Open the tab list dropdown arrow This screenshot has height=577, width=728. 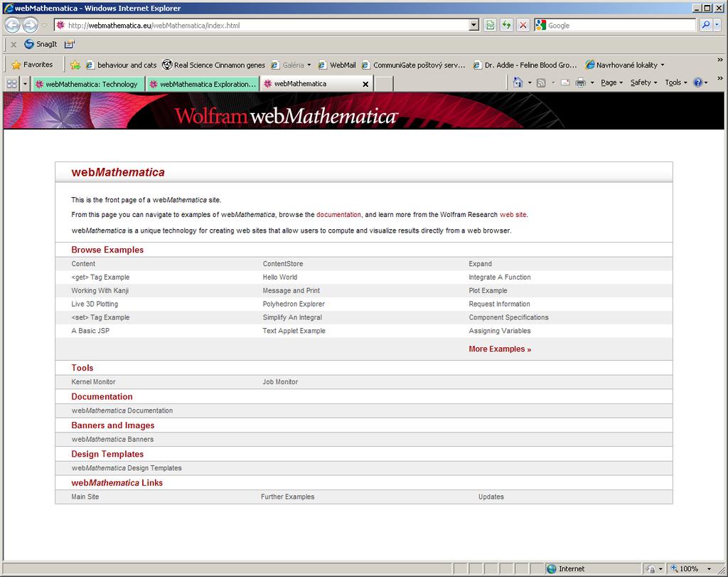pyautogui.click(x=25, y=84)
